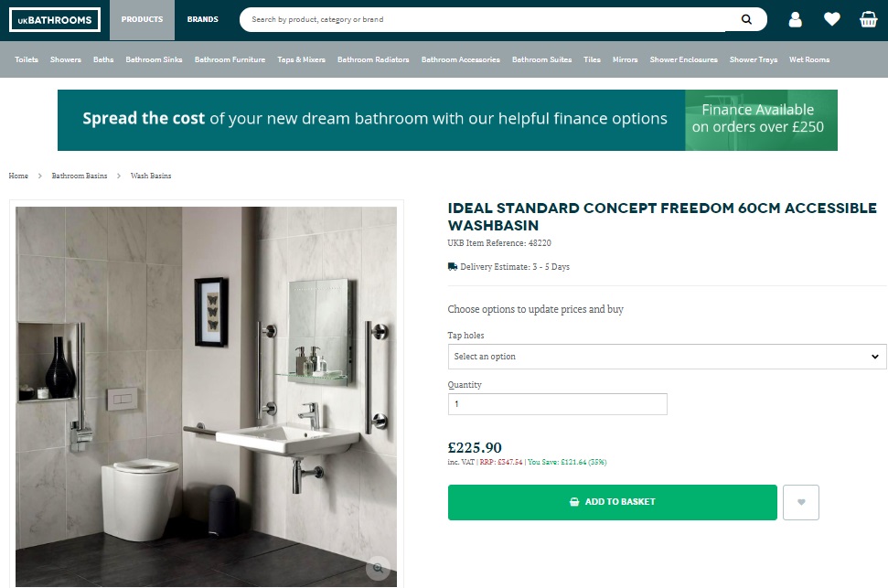Viewport: 888px width, 588px height.
Task: Click the UK Bathrooms logo
Action: click(x=55, y=20)
